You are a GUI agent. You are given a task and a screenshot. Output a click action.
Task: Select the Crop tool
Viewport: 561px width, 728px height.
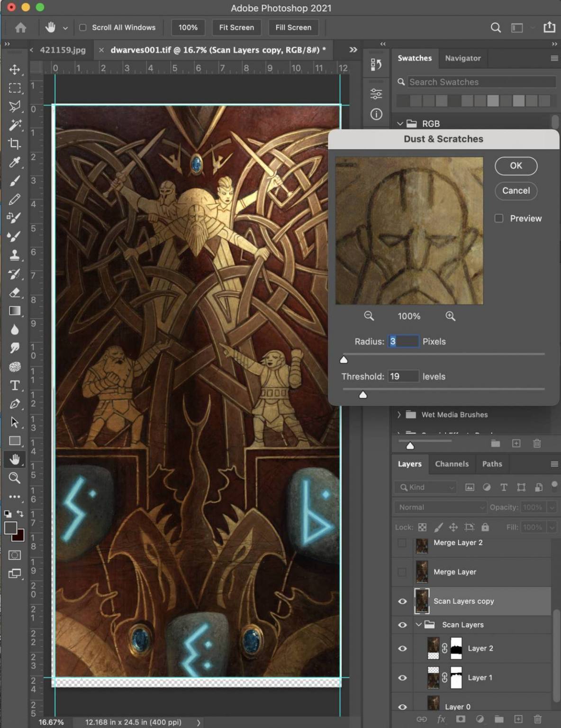[x=15, y=144]
